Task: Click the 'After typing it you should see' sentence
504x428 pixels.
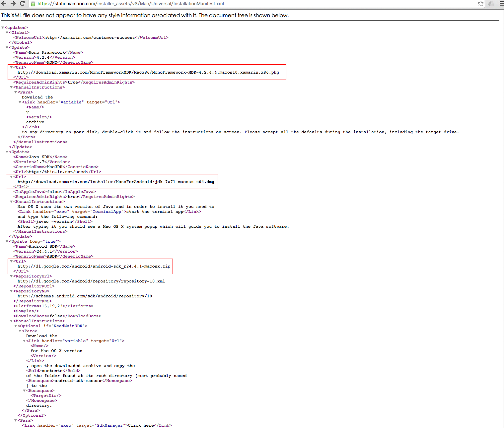Action: pyautogui.click(x=153, y=227)
